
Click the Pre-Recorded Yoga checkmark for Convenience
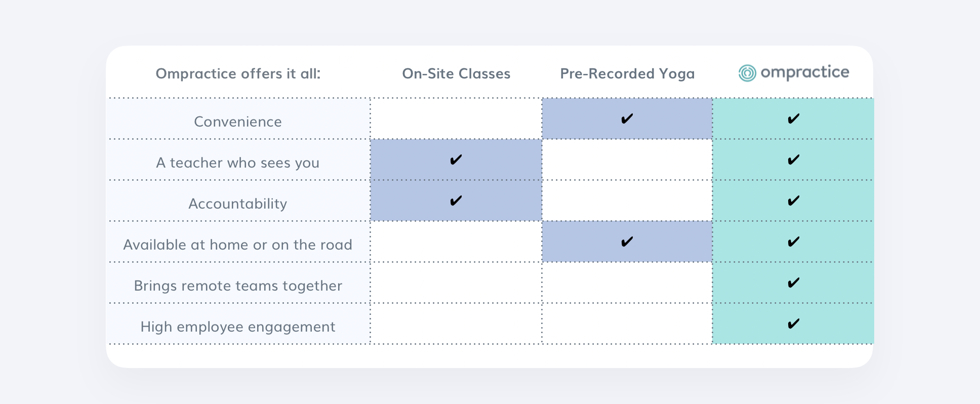coord(627,119)
